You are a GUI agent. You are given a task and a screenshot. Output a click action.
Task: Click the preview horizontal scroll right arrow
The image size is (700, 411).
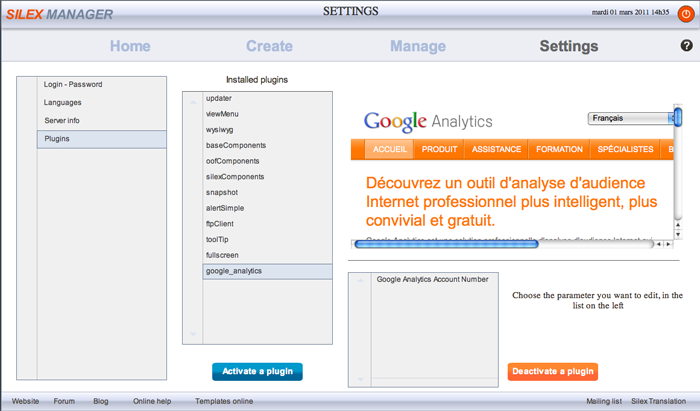coord(668,244)
